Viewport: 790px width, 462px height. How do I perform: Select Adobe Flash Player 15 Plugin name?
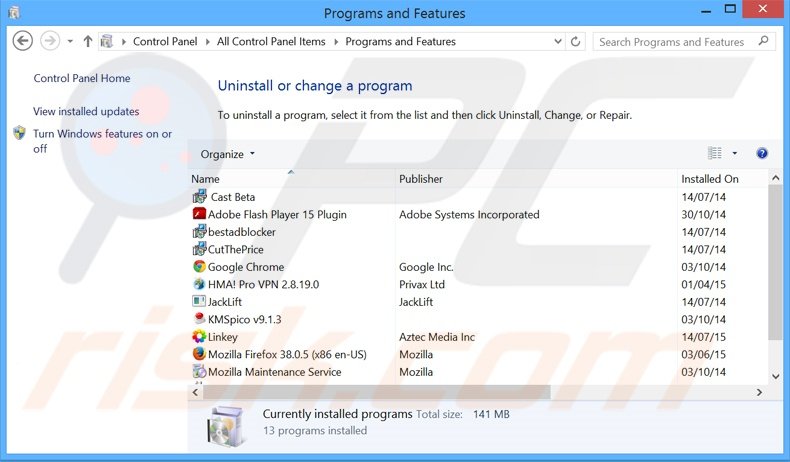point(277,215)
